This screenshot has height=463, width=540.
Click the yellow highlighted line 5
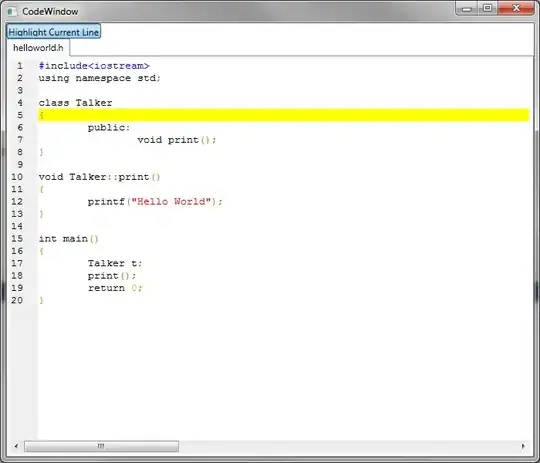click(283, 115)
